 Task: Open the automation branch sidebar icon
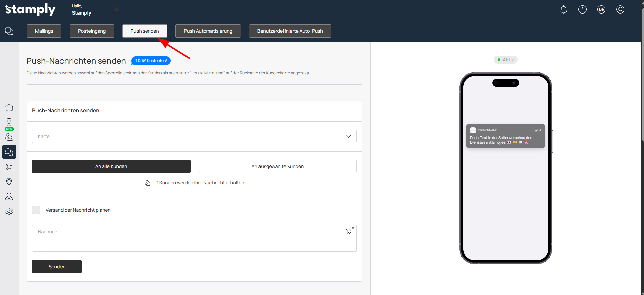coord(9,167)
